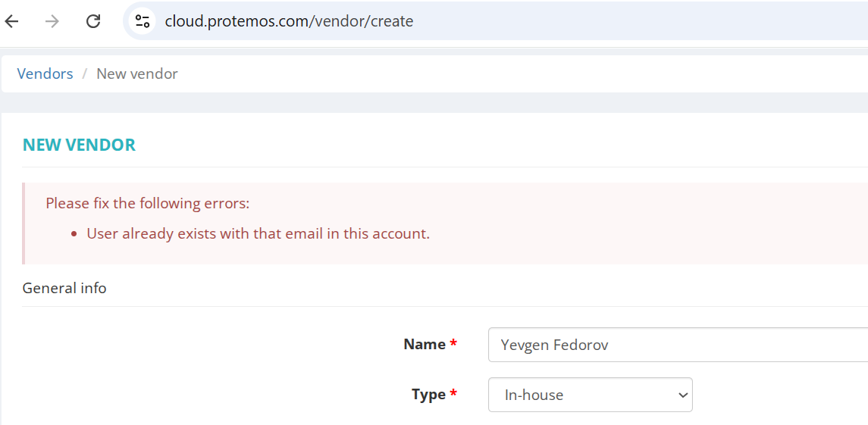Reload the vendor create page
The width and height of the screenshot is (868, 425).
93,21
